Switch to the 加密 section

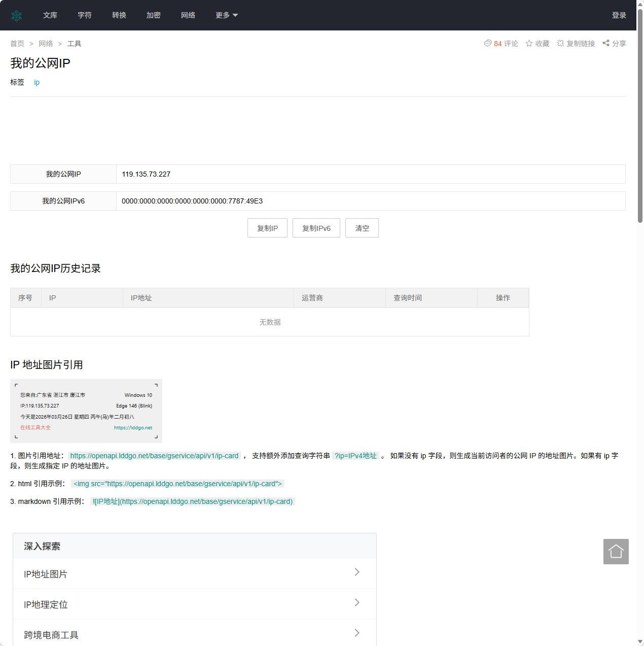click(153, 15)
